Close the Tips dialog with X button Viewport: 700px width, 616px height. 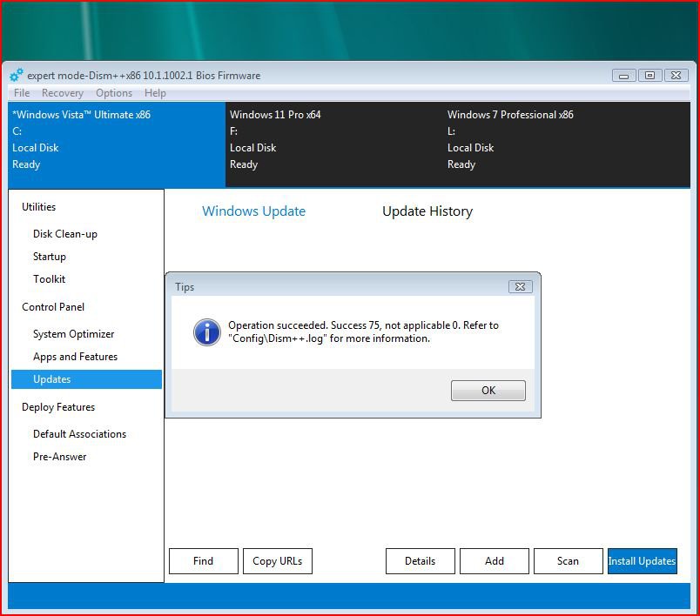[x=520, y=286]
